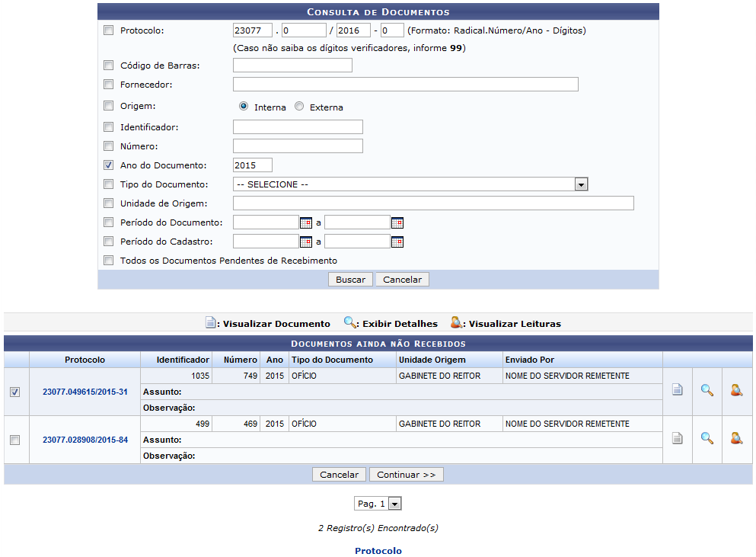Click the Código de Barras input field
Image resolution: width=756 pixels, height=557 pixels.
292,66
